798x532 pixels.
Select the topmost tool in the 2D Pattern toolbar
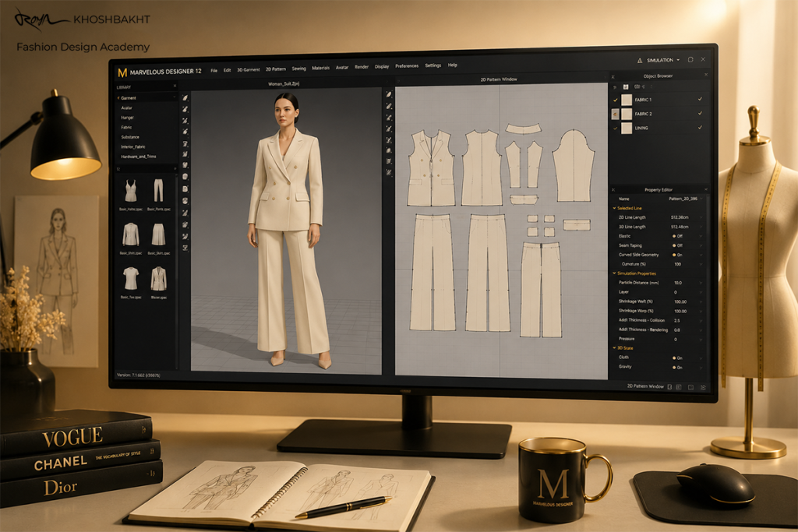[388, 94]
